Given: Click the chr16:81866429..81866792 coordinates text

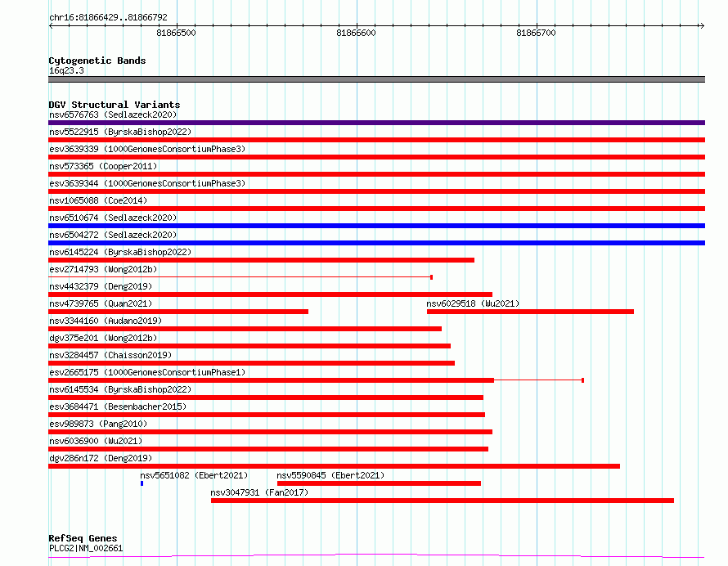Looking at the screenshot, I should point(108,18).
